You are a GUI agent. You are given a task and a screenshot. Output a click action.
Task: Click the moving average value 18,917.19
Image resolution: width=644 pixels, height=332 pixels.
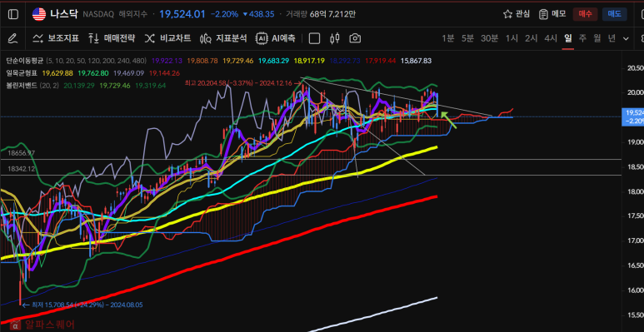point(309,61)
